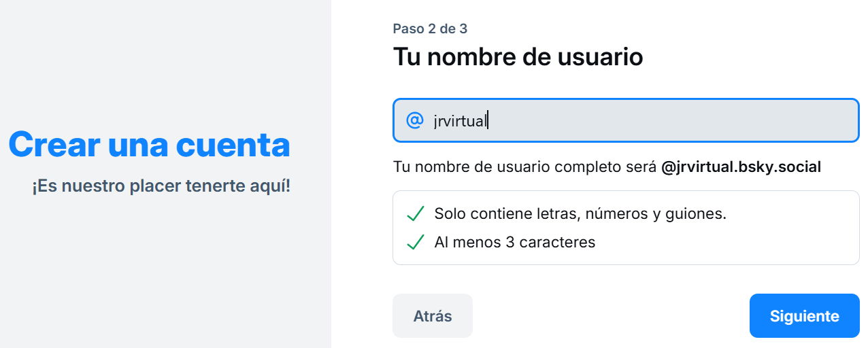This screenshot has width=868, height=348.
Task: Click checkmark next to "Al menos 3 caracteres"
Action: coord(415,242)
